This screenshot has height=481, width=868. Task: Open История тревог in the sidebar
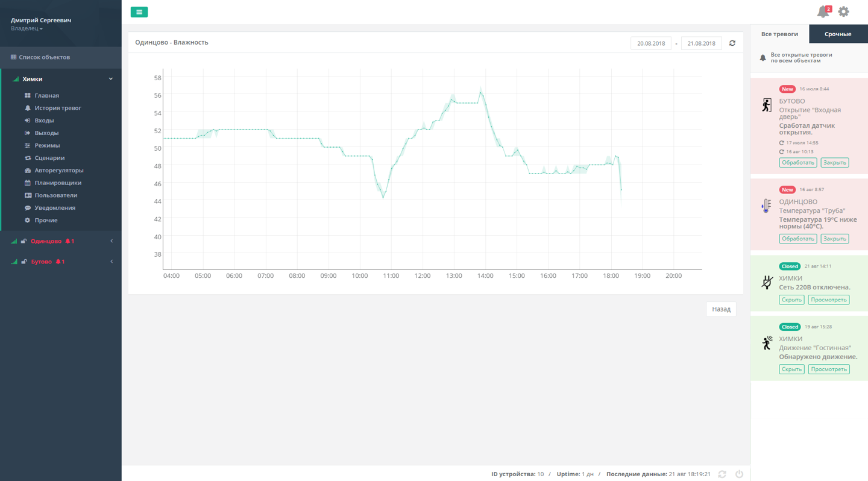(x=58, y=108)
